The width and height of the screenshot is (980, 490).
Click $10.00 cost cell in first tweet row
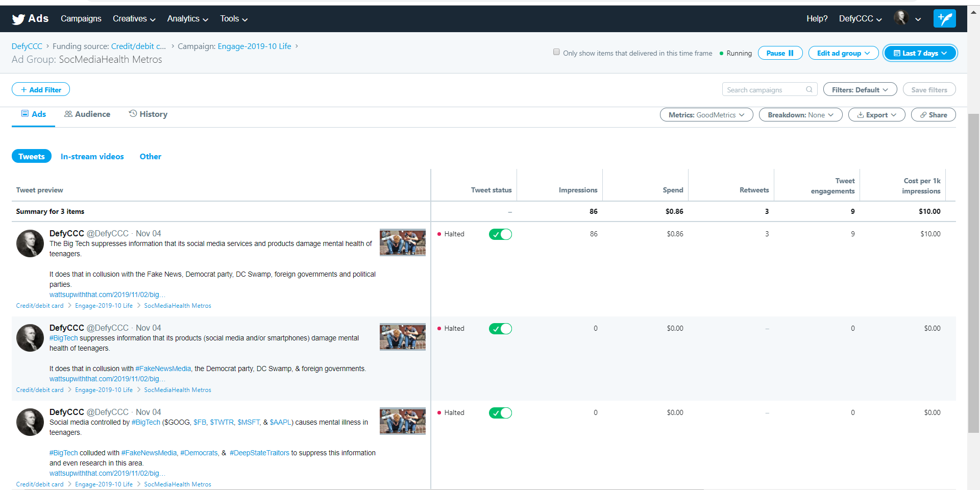click(930, 234)
